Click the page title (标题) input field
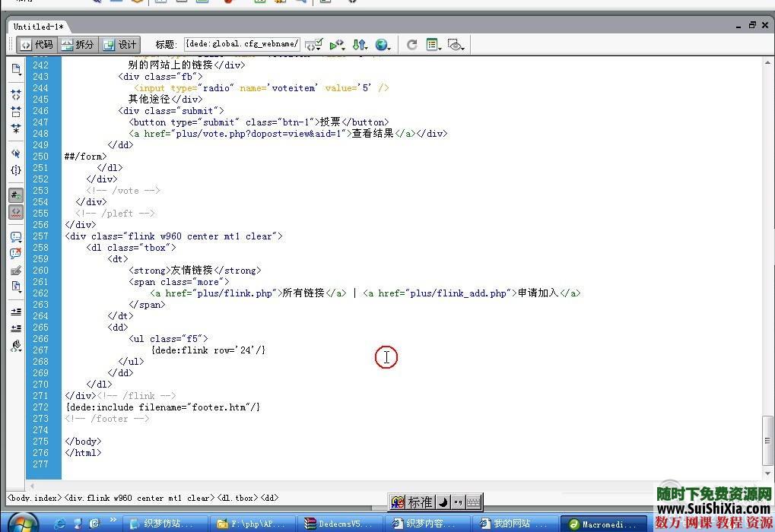This screenshot has width=775, height=532. pyautogui.click(x=242, y=44)
